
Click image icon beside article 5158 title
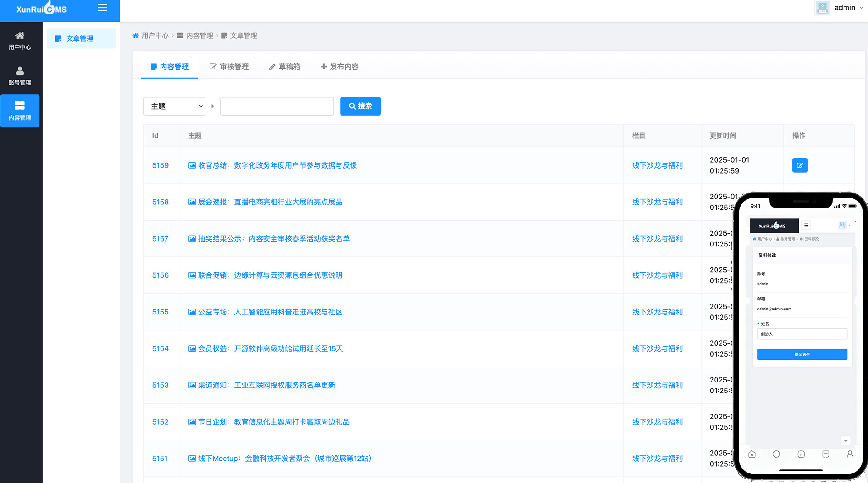(192, 202)
